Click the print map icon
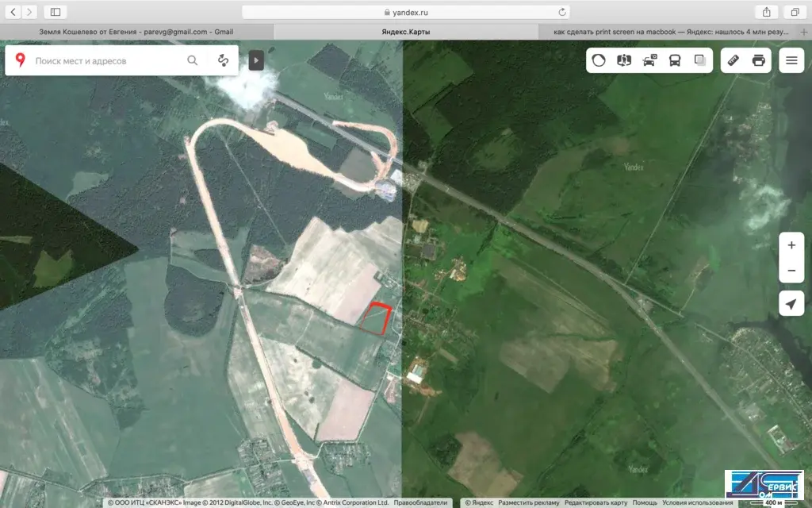This screenshot has height=508, width=812. [759, 60]
